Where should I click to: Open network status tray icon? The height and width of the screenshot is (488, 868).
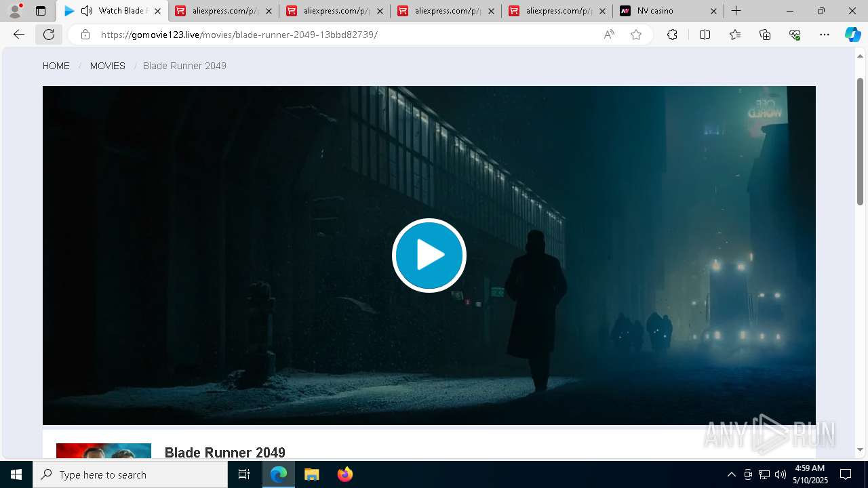point(764,474)
